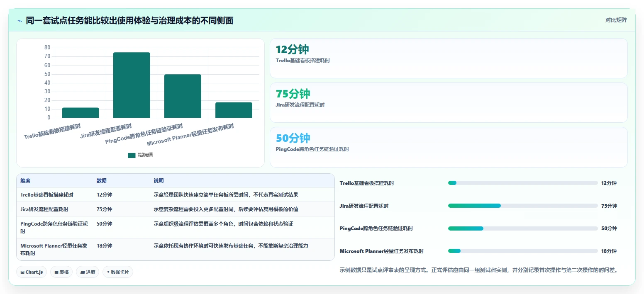The height and width of the screenshot is (294, 644).
Task: Click the green legend color box
Action: (x=132, y=155)
